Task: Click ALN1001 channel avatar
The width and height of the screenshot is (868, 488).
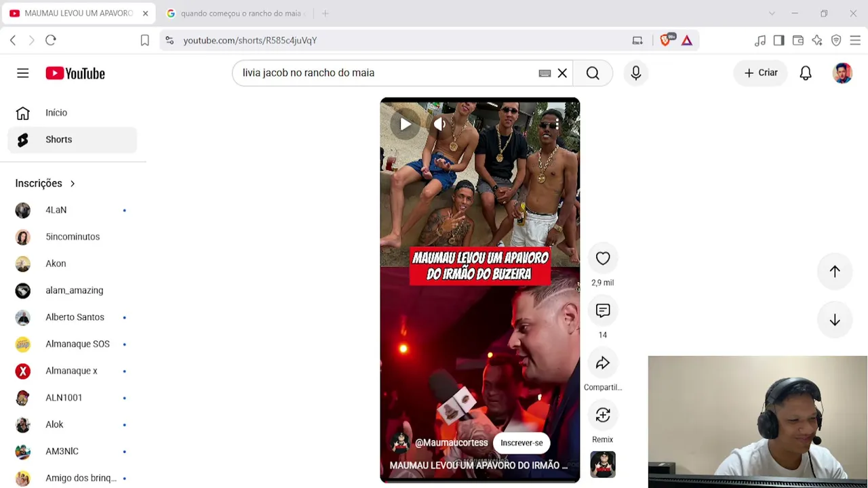Action: point(23,398)
